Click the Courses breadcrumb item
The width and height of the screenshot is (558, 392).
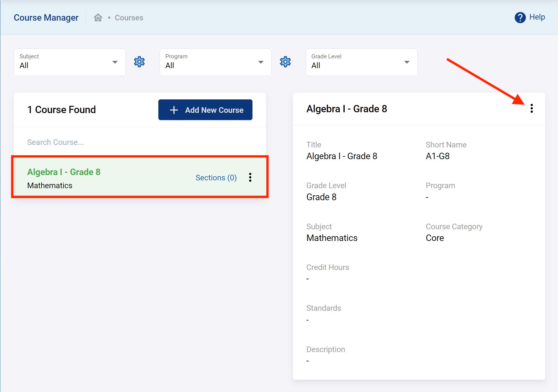[129, 18]
